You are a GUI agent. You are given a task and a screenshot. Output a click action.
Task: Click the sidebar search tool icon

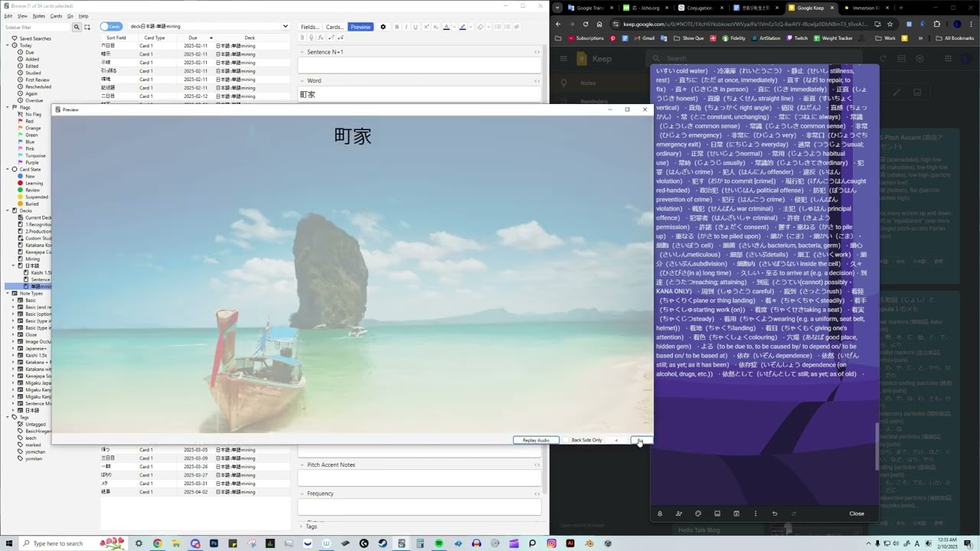pos(77,27)
